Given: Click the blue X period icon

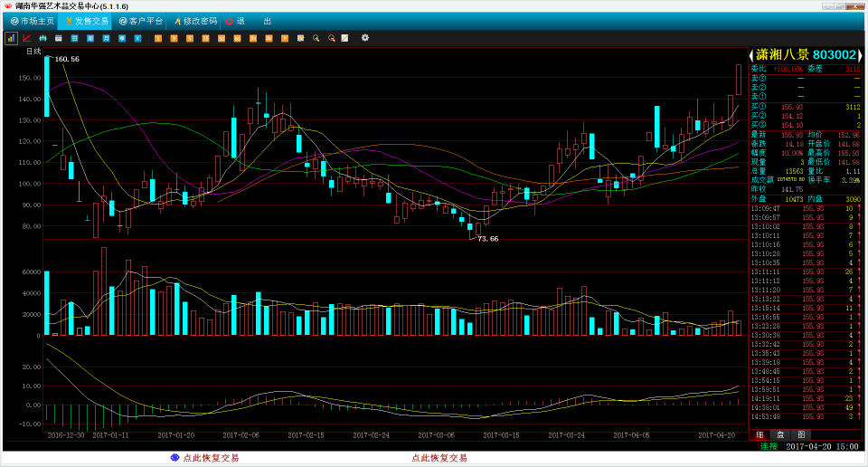Looking at the screenshot, I should click(137, 38).
